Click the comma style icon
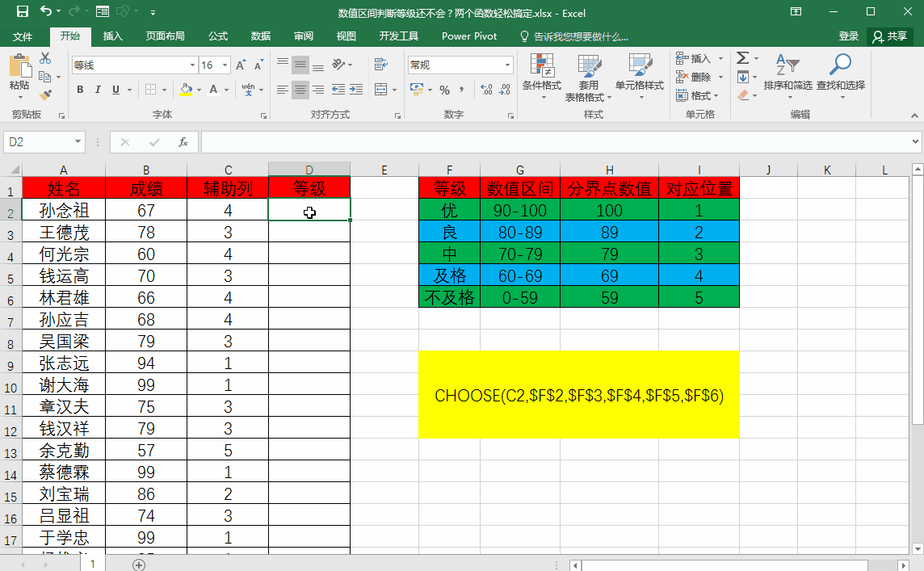The height and width of the screenshot is (571, 924). click(462, 90)
